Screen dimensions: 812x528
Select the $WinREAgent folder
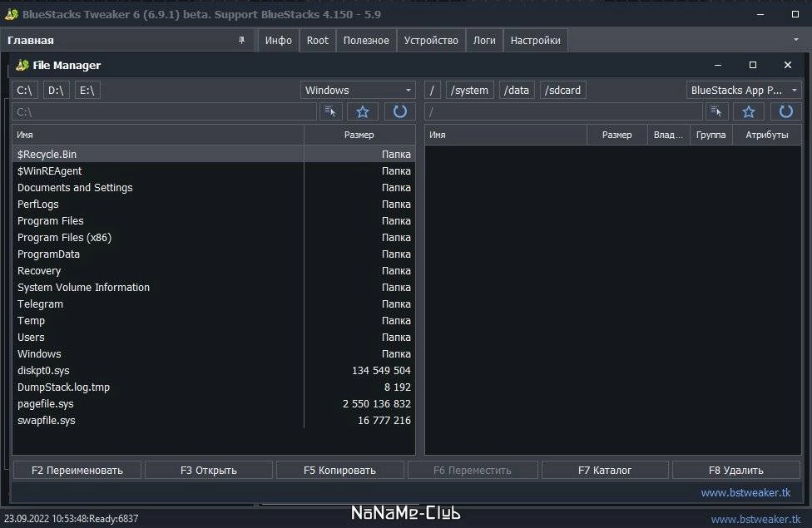(x=214, y=170)
